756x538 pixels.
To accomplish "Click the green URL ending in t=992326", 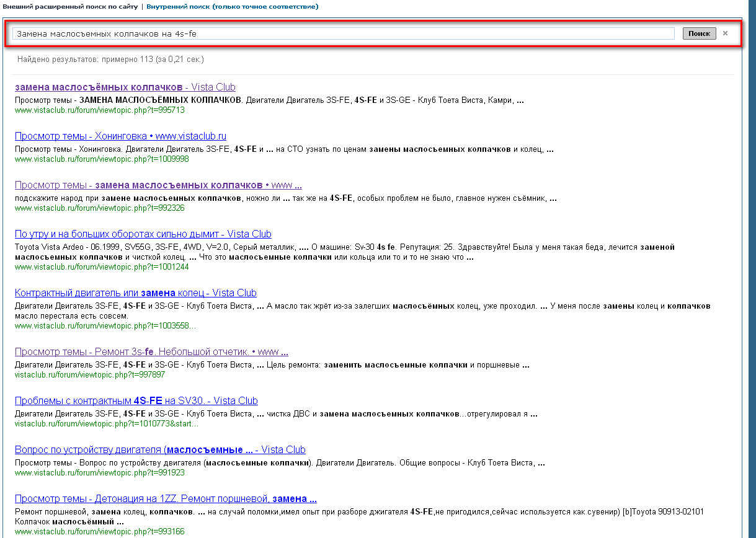I will click(x=99, y=208).
